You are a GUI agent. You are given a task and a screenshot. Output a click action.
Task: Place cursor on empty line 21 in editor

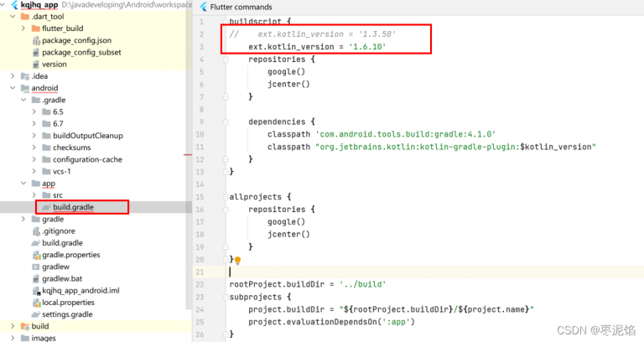point(335,272)
